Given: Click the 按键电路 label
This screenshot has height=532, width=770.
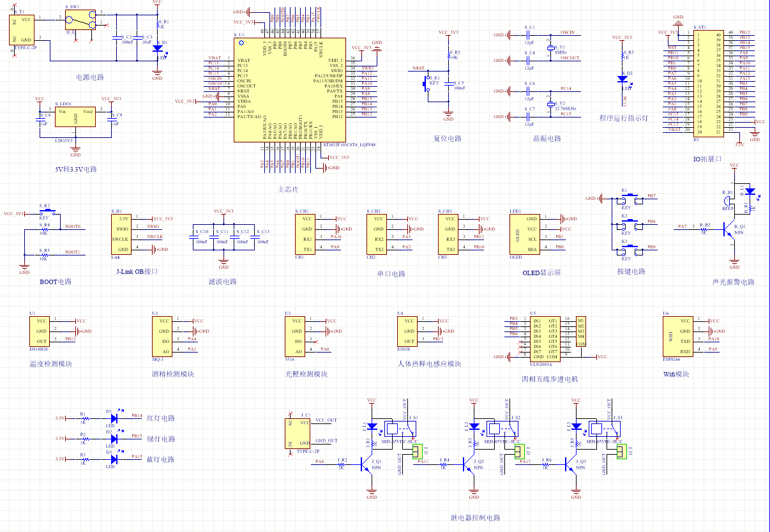Looking at the screenshot, I should tap(631, 271).
